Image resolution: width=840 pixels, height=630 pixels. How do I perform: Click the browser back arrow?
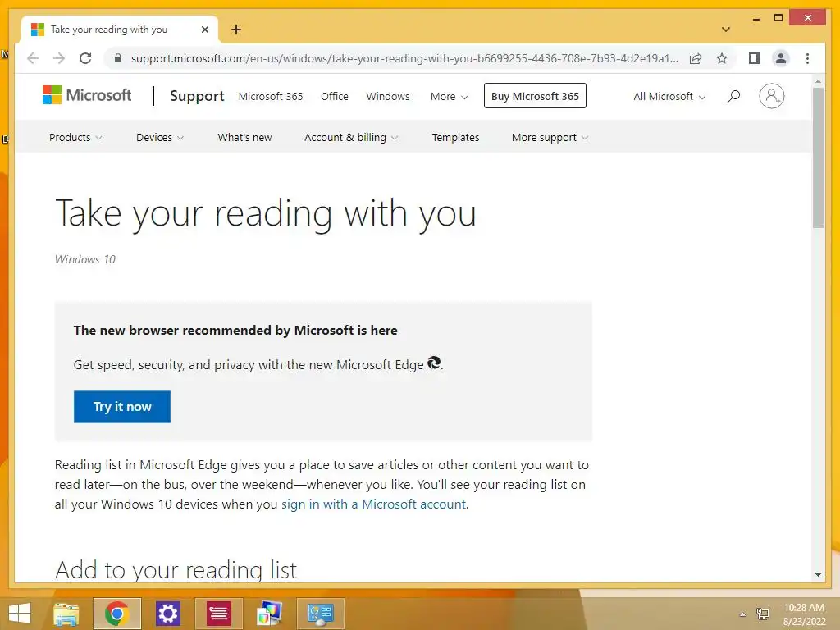(33, 58)
